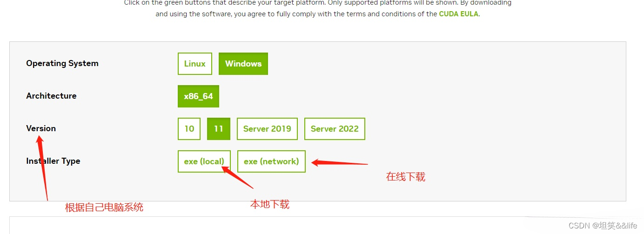Viewport: 644px width, 234px height.
Task: Click the Operating System row label
Action: pos(62,63)
